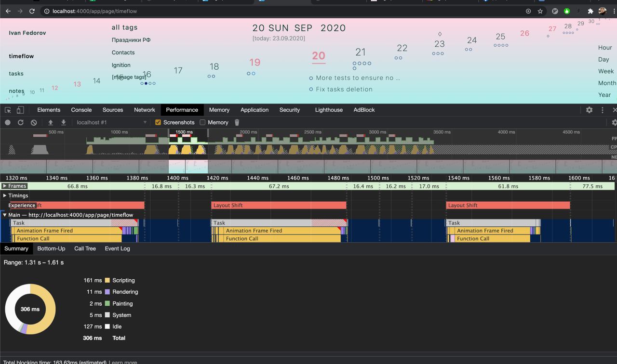The width and height of the screenshot is (617, 364).
Task: Select day 19 on the timeline
Action: [x=255, y=62]
